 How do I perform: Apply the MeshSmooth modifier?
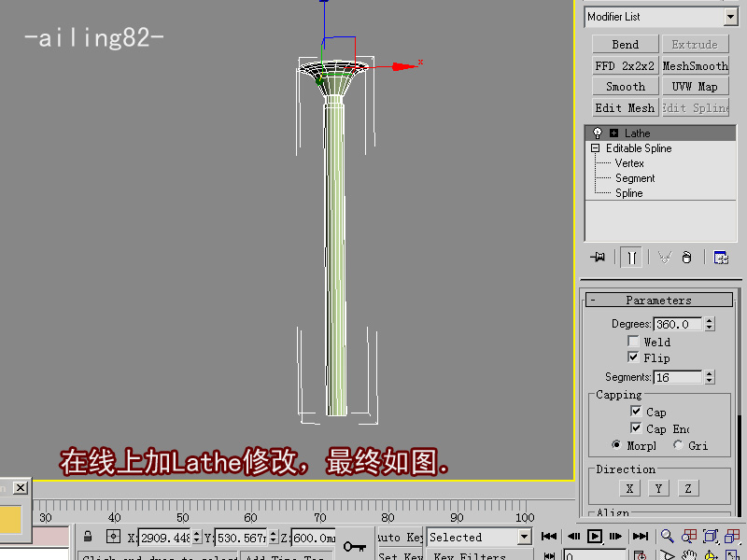point(695,65)
